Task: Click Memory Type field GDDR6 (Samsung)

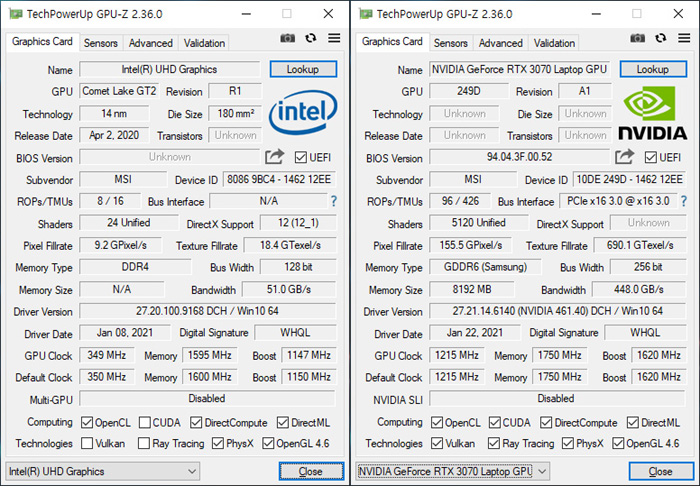Action: tap(485, 267)
